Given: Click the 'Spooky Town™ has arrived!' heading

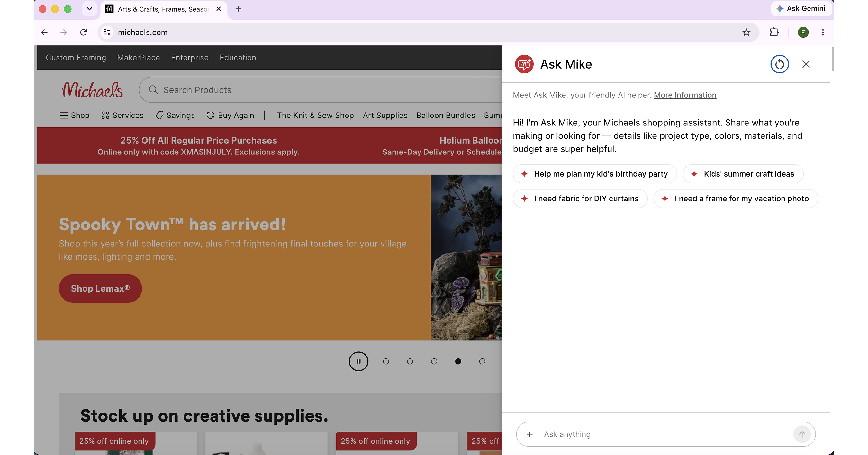Looking at the screenshot, I should (x=172, y=224).
